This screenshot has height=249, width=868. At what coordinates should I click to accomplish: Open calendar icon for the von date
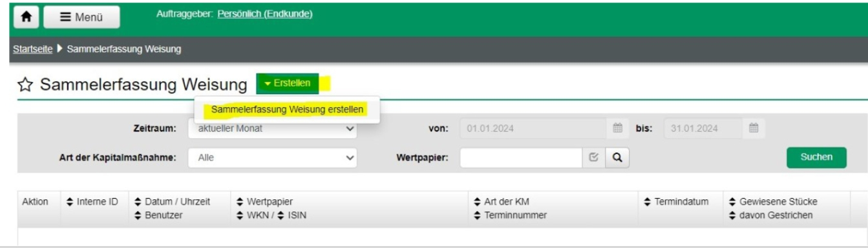pos(617,128)
